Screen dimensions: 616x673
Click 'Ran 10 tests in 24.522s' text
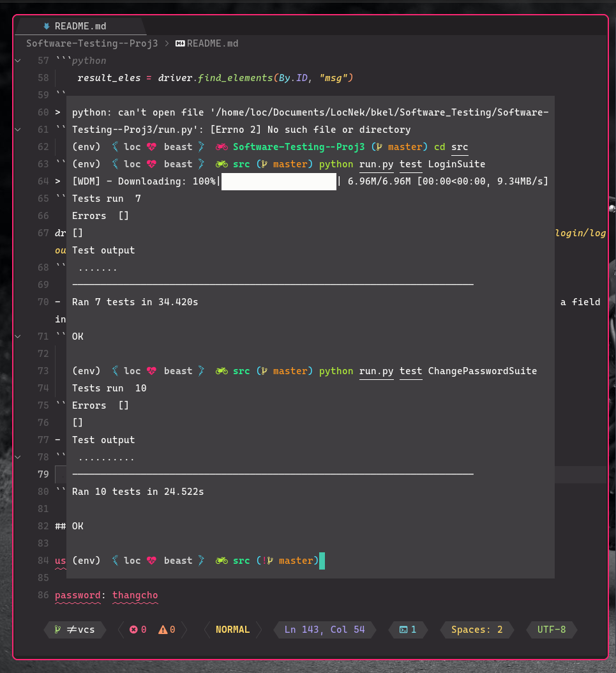point(138,492)
